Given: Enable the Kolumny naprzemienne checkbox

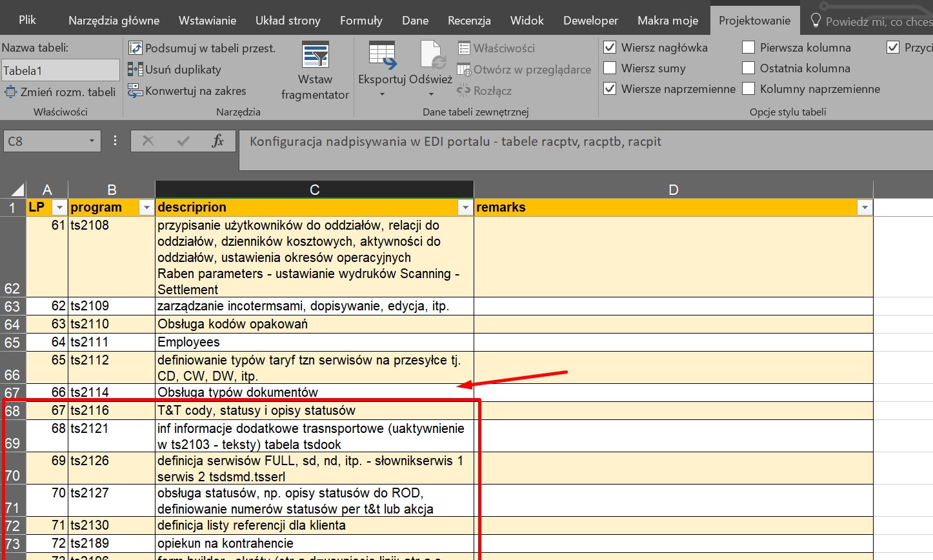Looking at the screenshot, I should coord(748,89).
